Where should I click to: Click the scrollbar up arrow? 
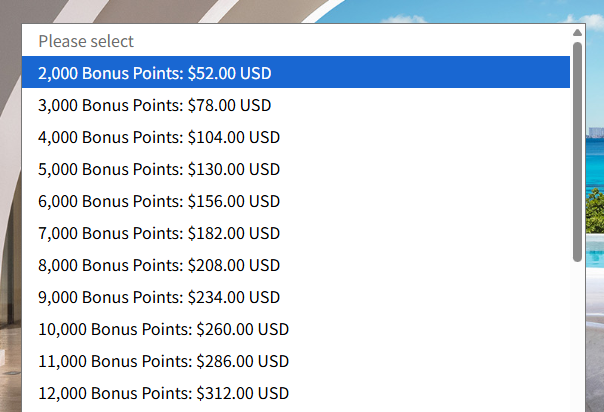click(x=577, y=32)
